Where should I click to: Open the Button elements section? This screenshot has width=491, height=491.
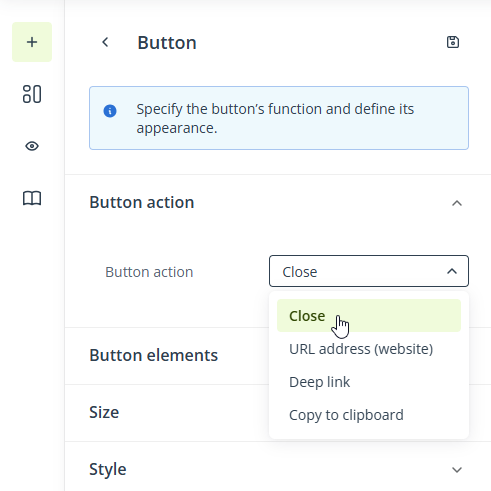[154, 355]
